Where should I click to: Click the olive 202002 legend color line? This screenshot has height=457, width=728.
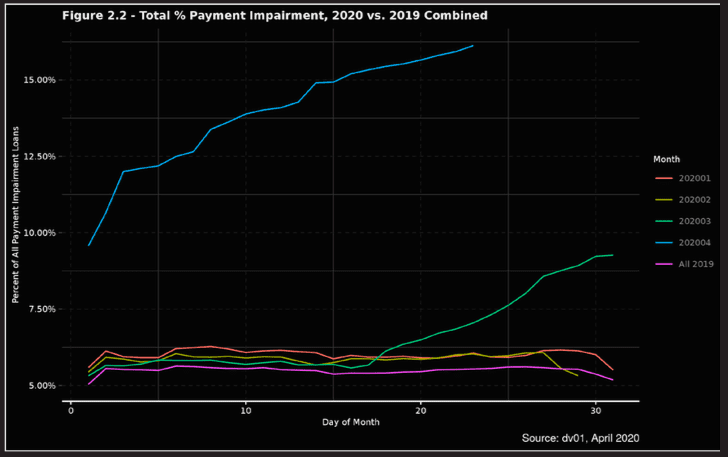tap(663, 200)
